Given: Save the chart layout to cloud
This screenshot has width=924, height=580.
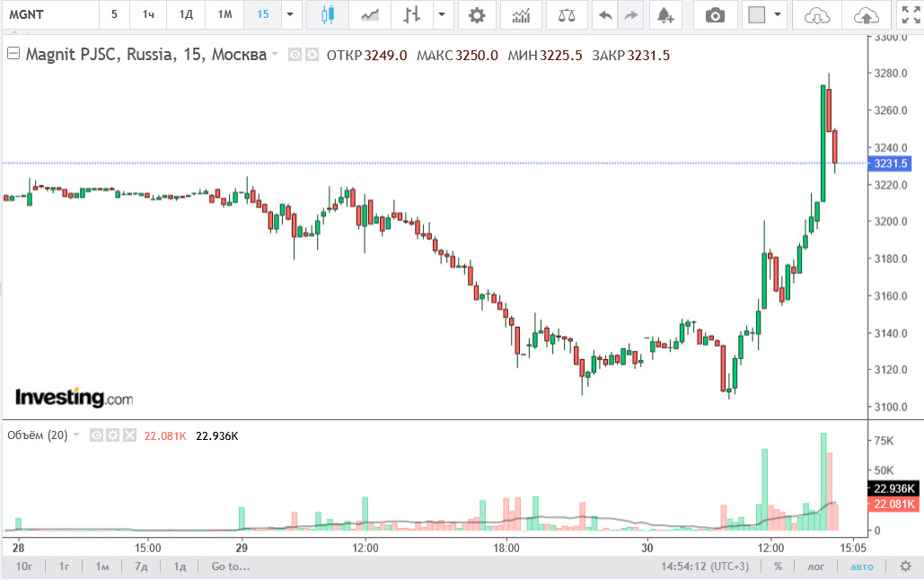Looking at the screenshot, I should [x=866, y=15].
